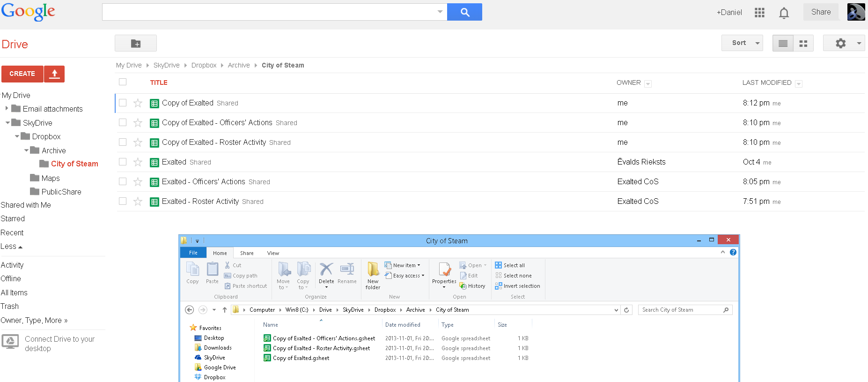The width and height of the screenshot is (868, 382).
Task: Tick the checkbox for Exalted row
Action: [x=123, y=162]
